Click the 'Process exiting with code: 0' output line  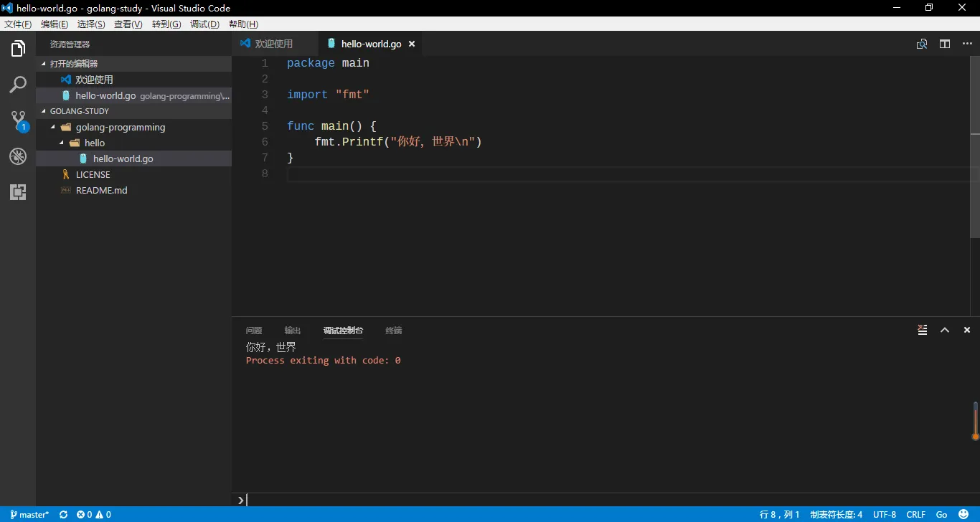click(323, 361)
